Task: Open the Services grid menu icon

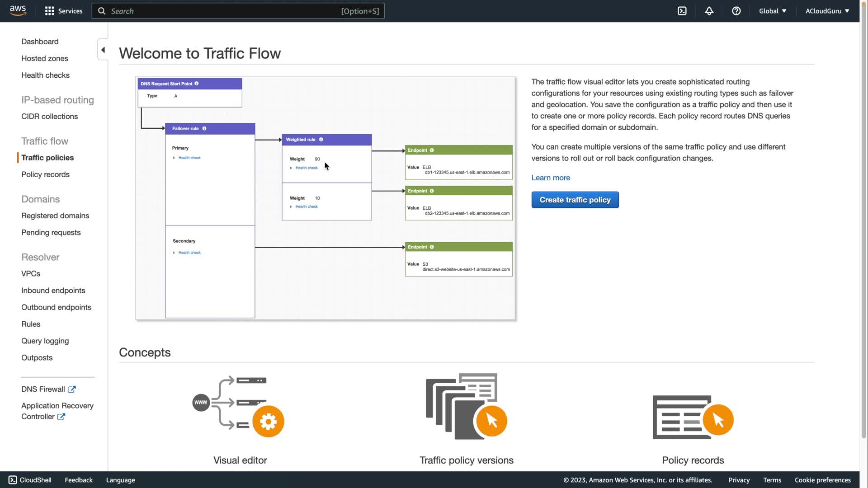Action: [x=49, y=11]
